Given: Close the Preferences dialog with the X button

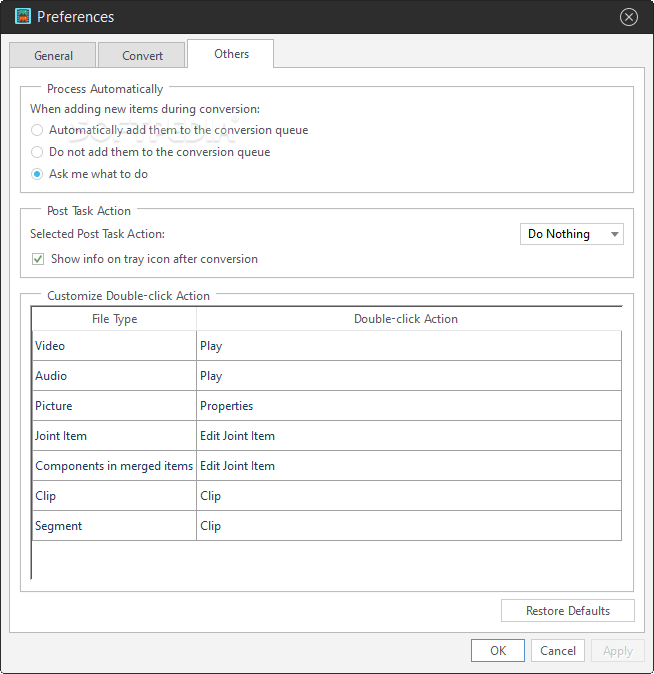Looking at the screenshot, I should click(x=629, y=17).
